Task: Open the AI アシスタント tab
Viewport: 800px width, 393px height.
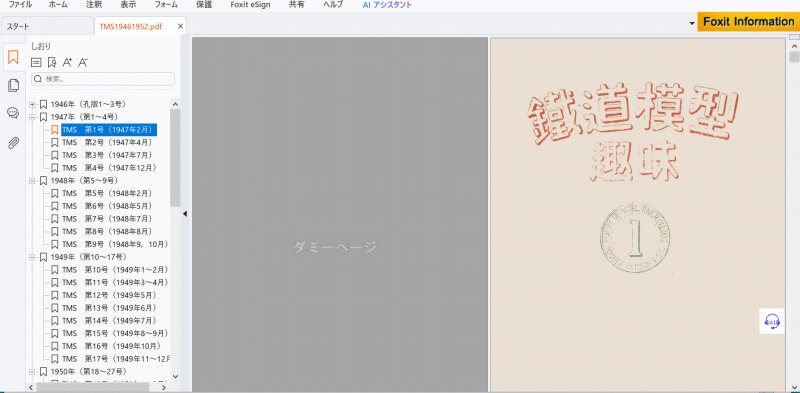Action: point(387,5)
